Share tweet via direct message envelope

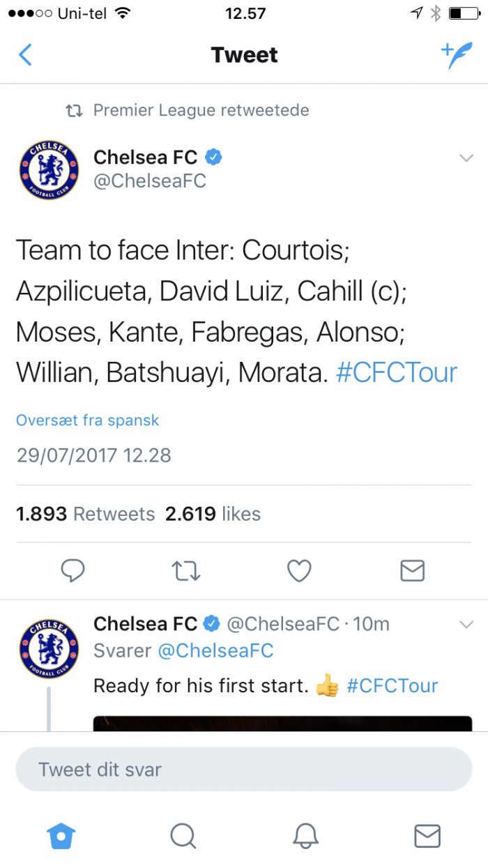point(413,571)
